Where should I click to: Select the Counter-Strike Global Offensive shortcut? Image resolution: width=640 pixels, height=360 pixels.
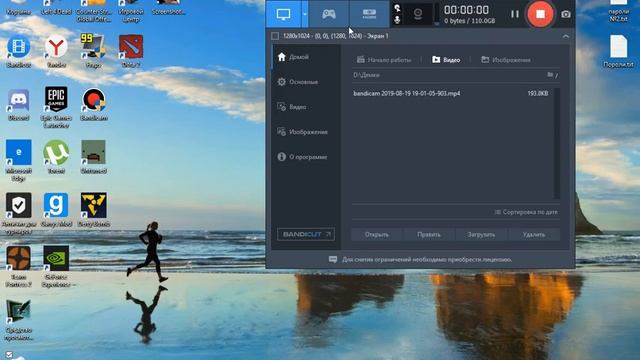pyautogui.click(x=93, y=11)
